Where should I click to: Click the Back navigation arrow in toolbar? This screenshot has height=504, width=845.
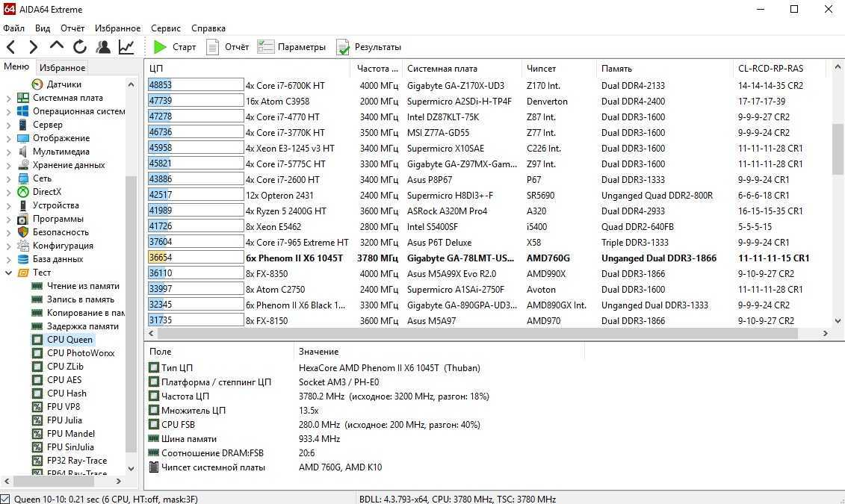coord(10,47)
